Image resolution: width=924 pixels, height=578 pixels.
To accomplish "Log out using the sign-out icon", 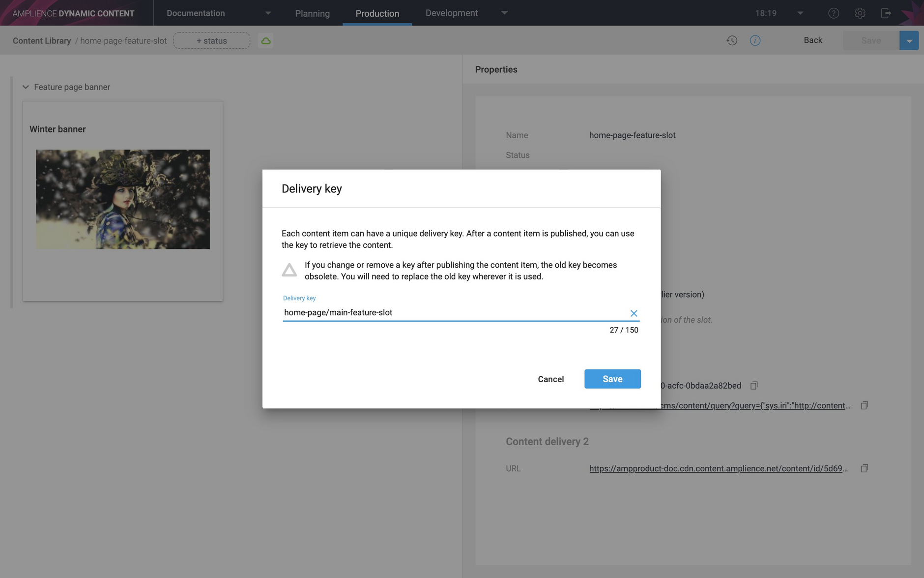I will coord(887,13).
